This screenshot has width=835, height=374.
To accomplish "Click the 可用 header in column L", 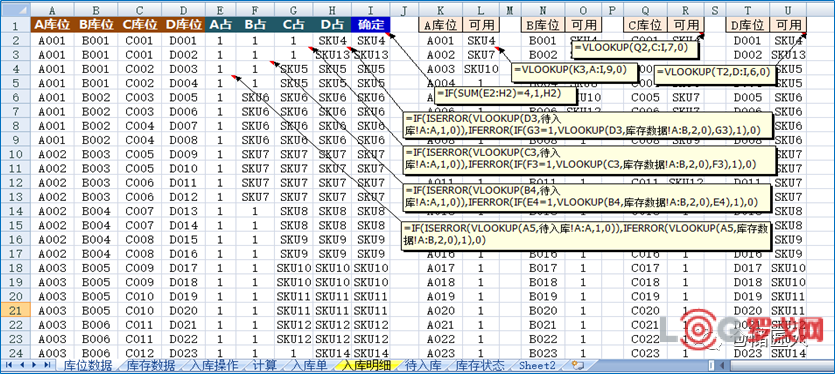I will tap(481, 25).
